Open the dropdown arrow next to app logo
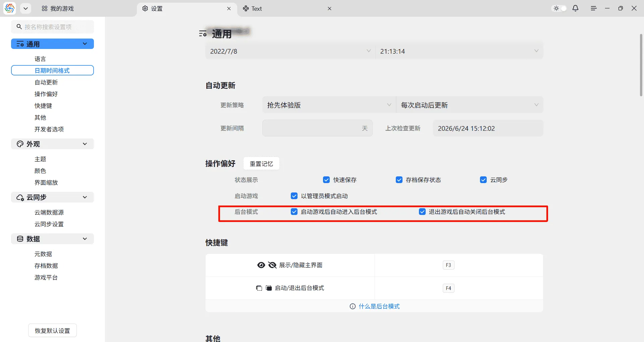Viewport: 644px width, 342px height. (x=25, y=9)
